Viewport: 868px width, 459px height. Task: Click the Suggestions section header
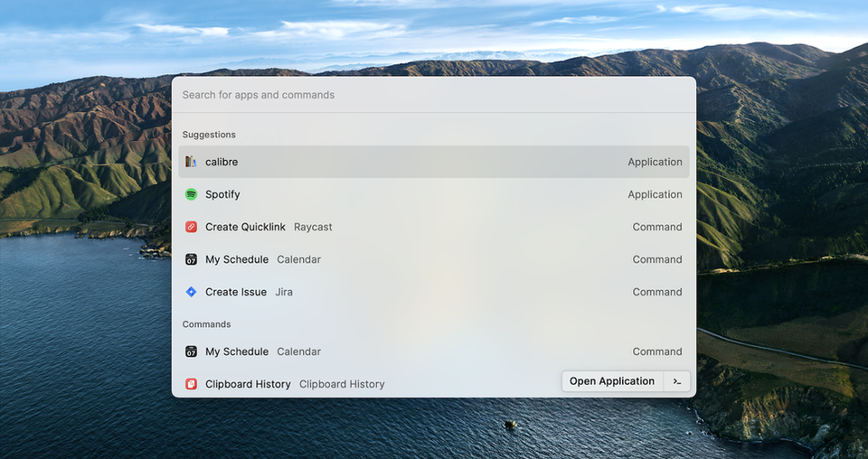pyautogui.click(x=209, y=135)
